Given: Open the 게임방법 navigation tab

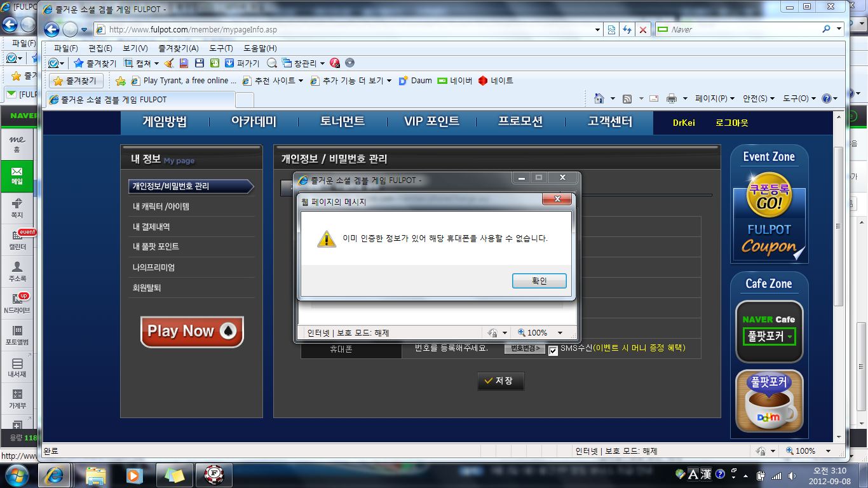Looking at the screenshot, I should [x=165, y=122].
